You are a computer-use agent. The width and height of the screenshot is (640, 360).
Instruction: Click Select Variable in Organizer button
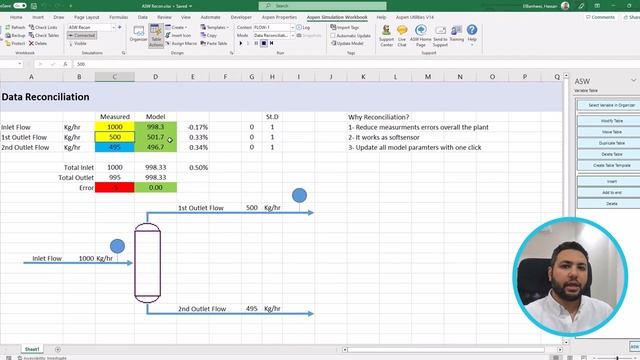(610, 105)
